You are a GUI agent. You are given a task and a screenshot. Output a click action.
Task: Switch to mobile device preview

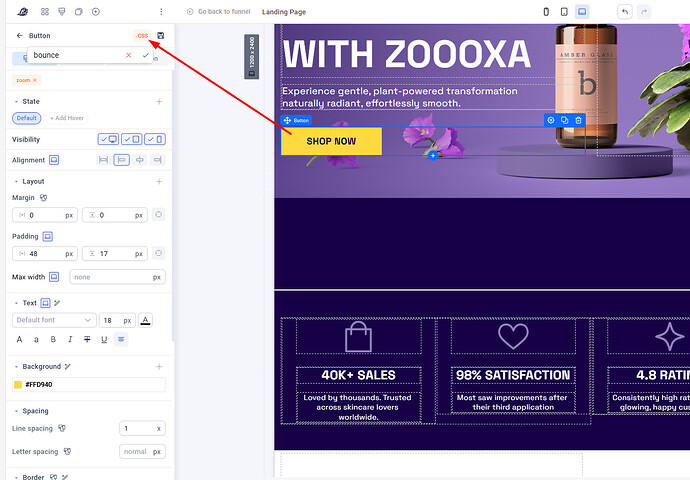(546, 12)
